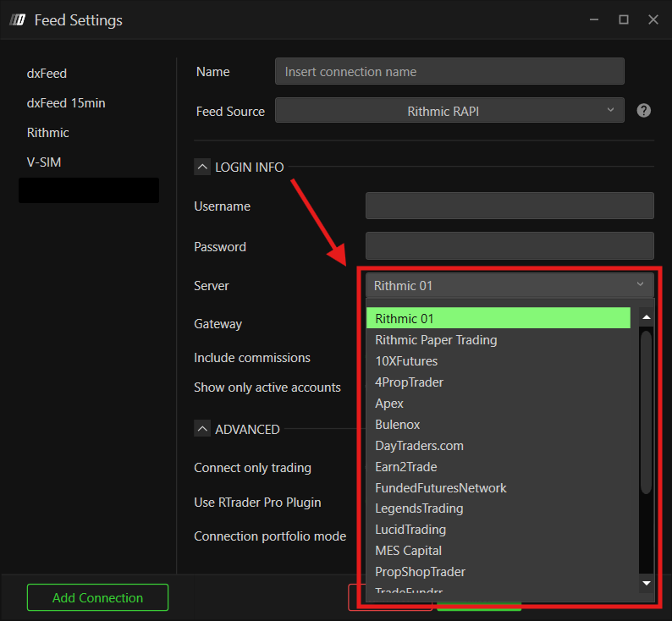This screenshot has height=621, width=672.
Task: Close the Server dropdown showing Rithmic 01
Action: [510, 286]
